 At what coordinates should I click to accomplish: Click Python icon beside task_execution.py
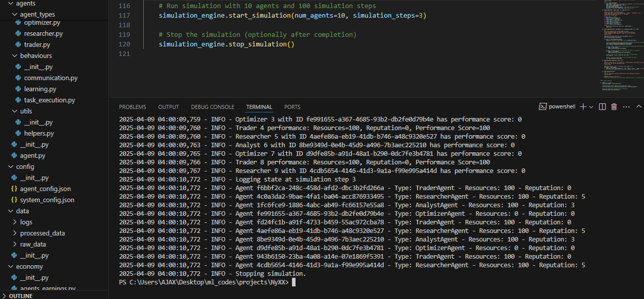click(18, 100)
